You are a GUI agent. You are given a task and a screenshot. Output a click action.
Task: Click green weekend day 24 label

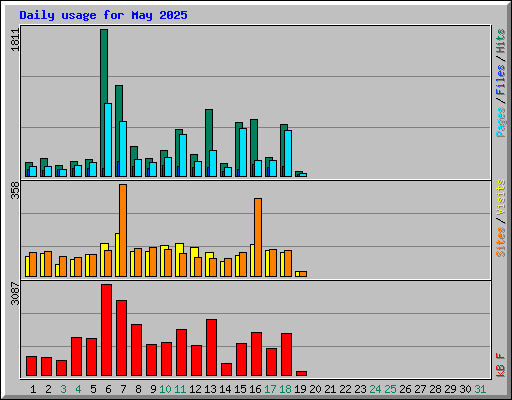[375, 389]
